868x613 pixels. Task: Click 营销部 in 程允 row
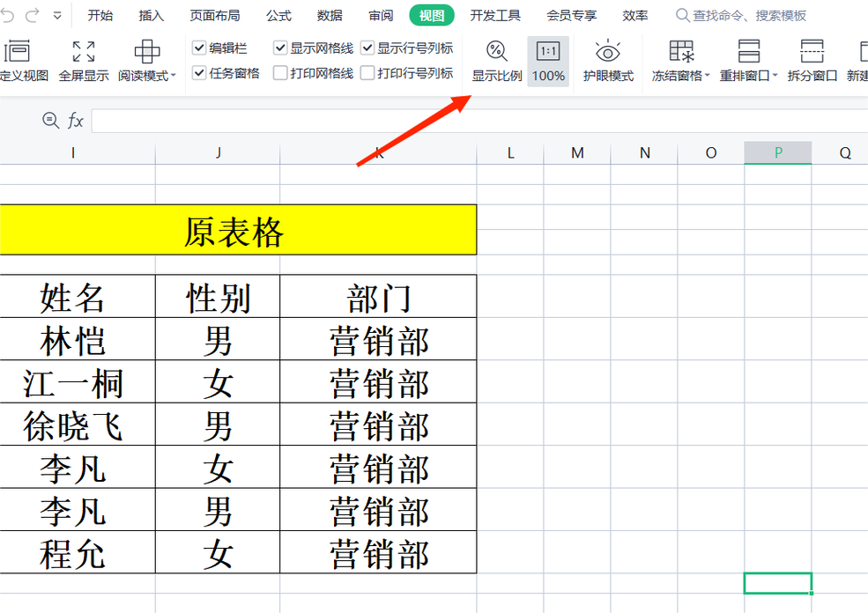[379, 552]
